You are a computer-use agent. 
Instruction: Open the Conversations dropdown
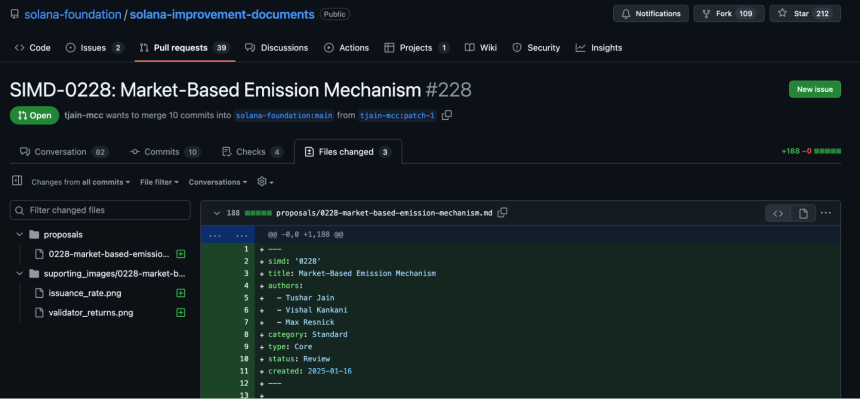[x=218, y=182]
